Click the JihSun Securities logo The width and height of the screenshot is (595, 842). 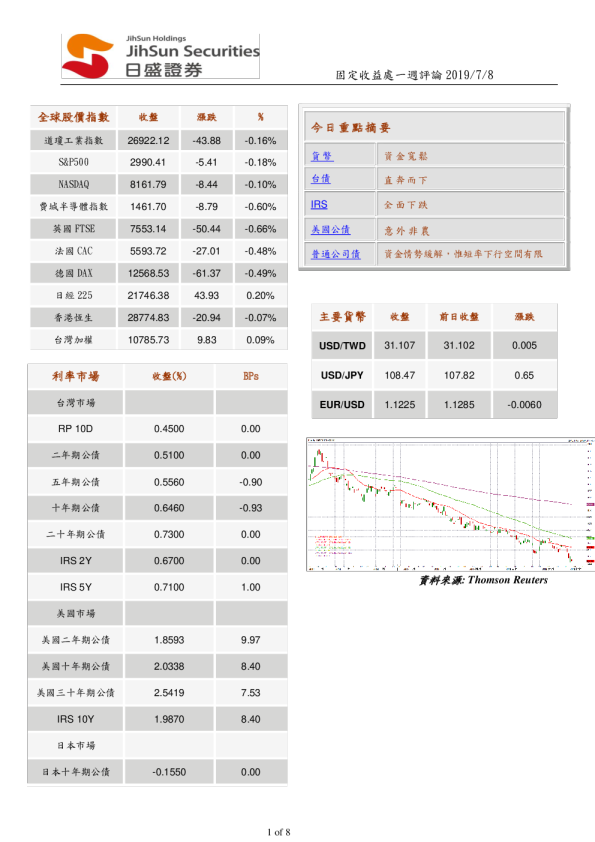click(x=160, y=56)
